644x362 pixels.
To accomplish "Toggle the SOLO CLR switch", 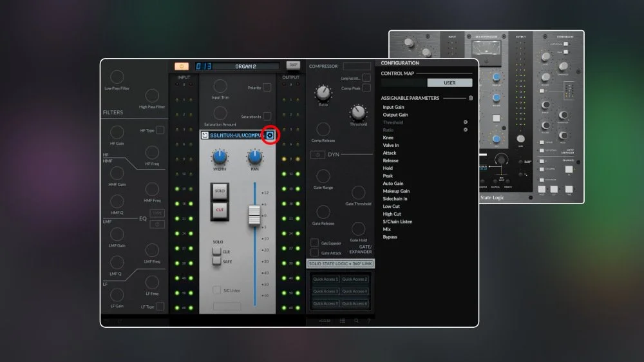I will (x=216, y=251).
